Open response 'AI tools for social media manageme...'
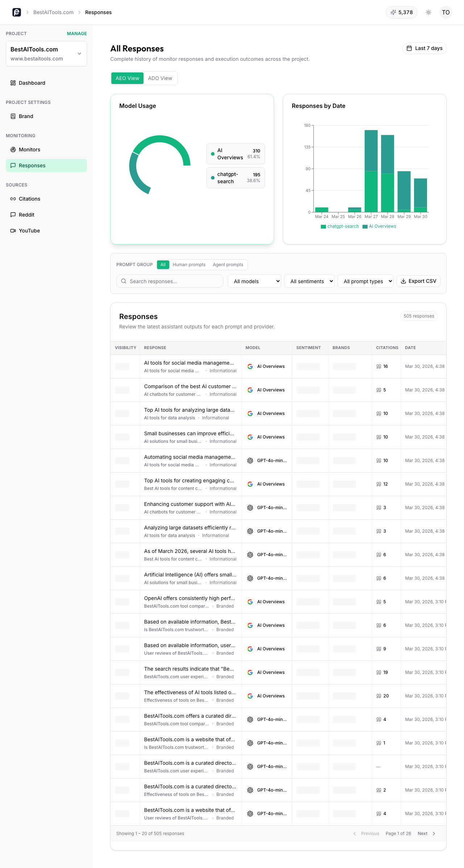 pos(189,363)
